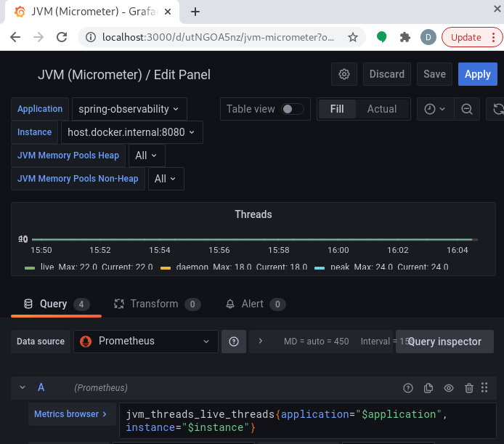This screenshot has height=444, width=504.
Task: Open the time range picker dropdown
Action: [435, 109]
